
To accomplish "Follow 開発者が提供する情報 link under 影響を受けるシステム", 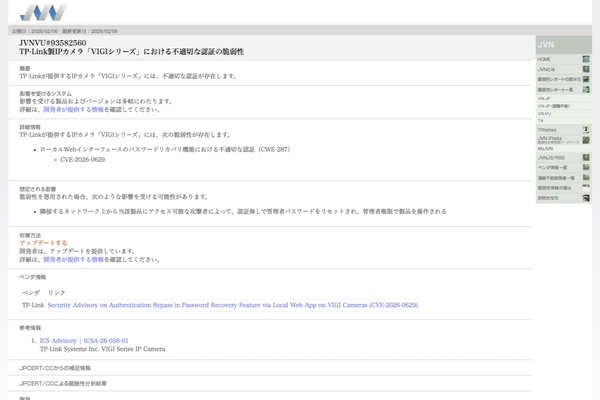I will [x=73, y=109].
